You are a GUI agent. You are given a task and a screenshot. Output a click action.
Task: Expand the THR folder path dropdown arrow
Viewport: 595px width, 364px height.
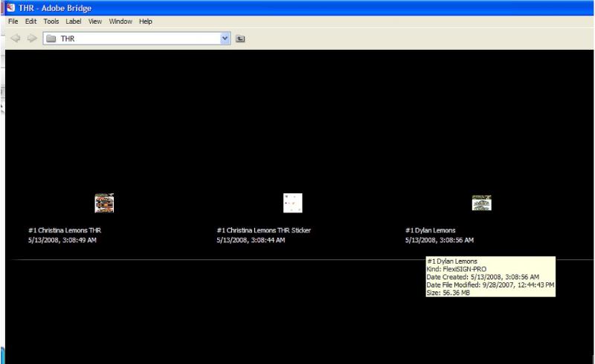(225, 39)
